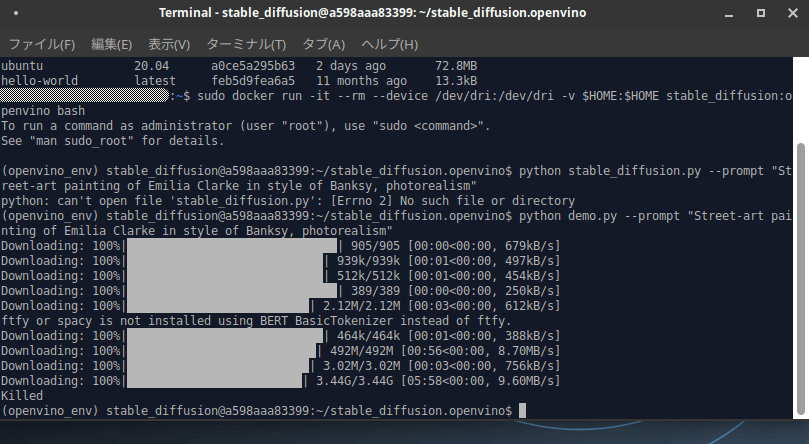This screenshot has width=809, height=444.
Task: Open the 表示(V) menu
Action: click(169, 44)
